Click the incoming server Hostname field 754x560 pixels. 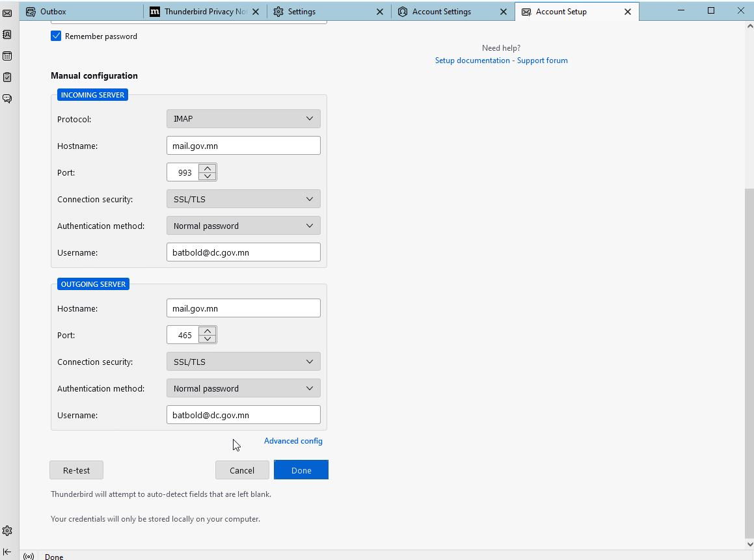click(243, 146)
